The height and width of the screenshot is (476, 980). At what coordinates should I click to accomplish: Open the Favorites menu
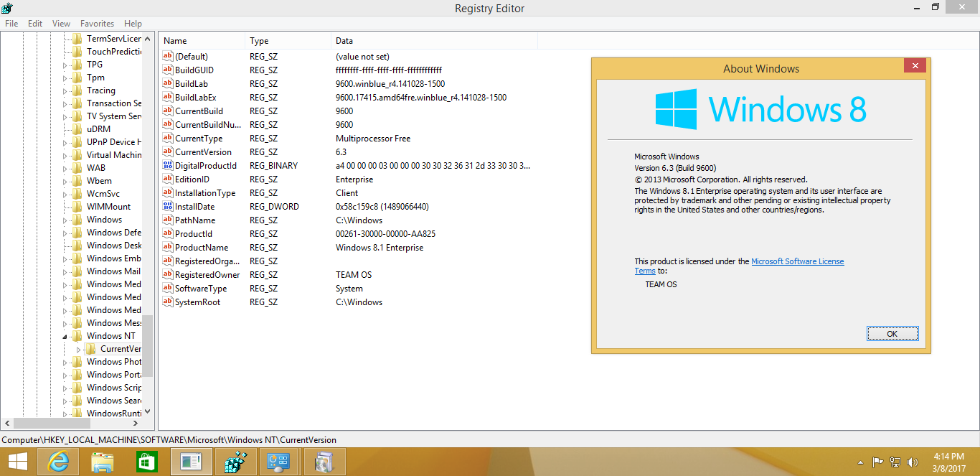(x=97, y=24)
